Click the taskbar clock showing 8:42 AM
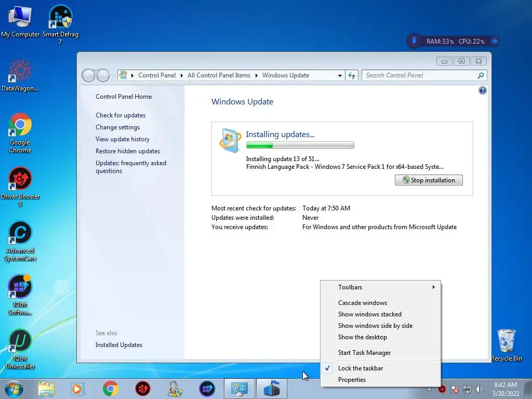 pyautogui.click(x=506, y=389)
